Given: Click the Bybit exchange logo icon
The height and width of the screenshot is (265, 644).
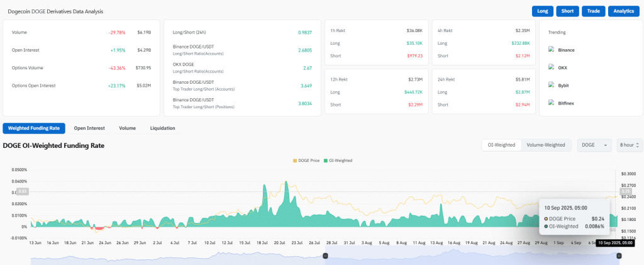Looking at the screenshot, I should 552,84.
